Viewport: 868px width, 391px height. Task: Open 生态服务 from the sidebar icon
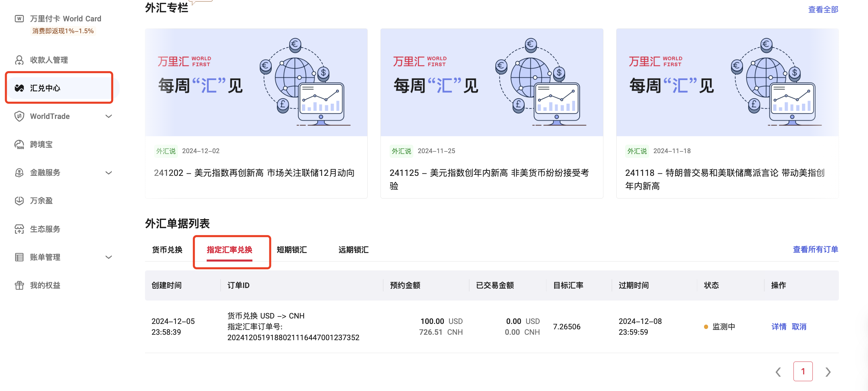pos(19,229)
